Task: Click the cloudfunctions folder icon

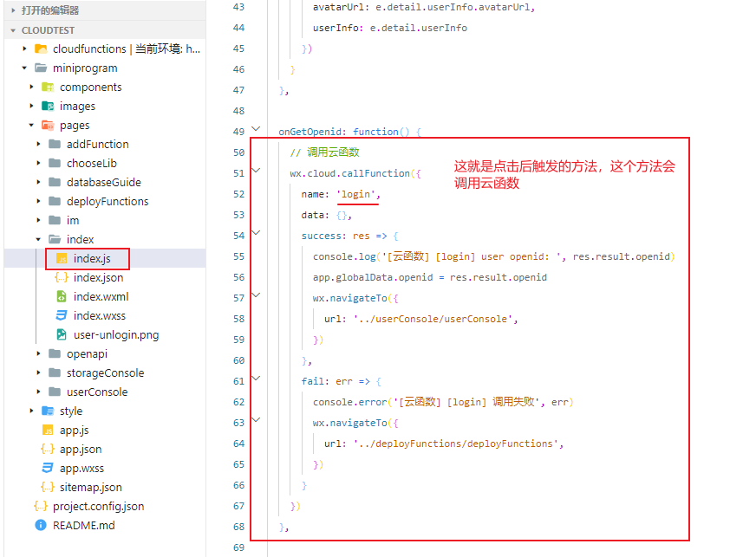Action: pyautogui.click(x=41, y=49)
